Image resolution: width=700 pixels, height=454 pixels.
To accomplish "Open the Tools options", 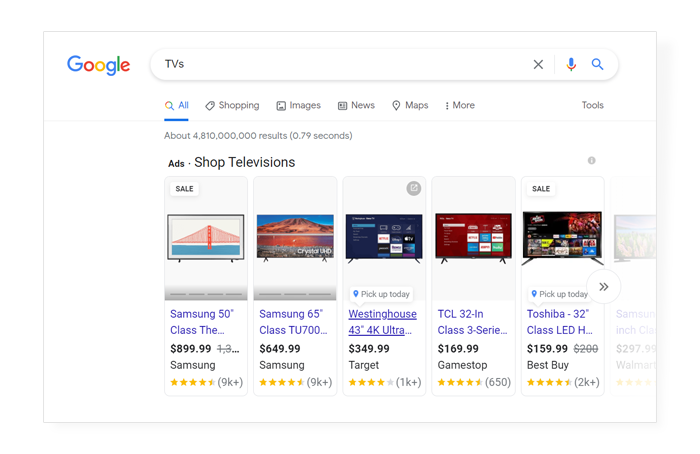I will coord(592,105).
